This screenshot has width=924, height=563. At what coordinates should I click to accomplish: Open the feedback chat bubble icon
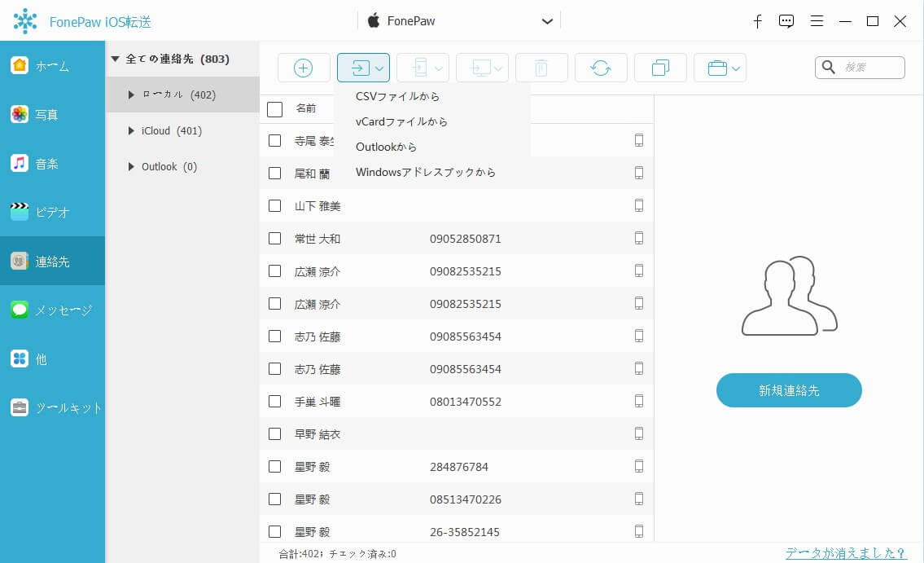[786, 21]
